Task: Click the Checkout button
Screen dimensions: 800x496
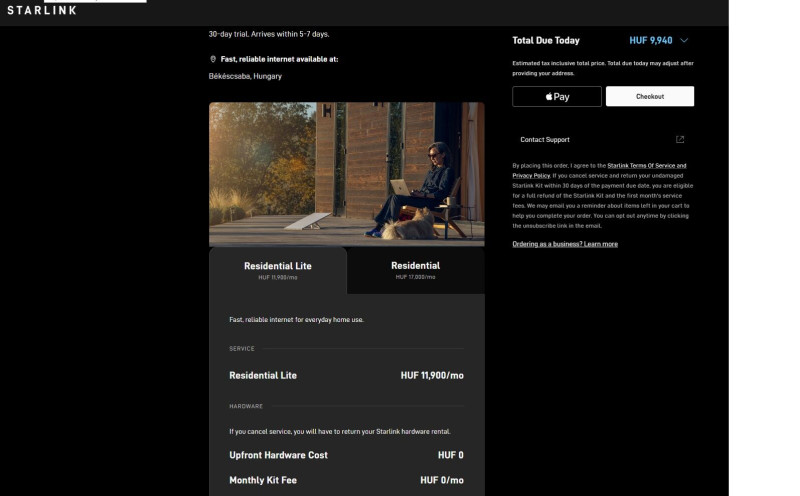Action: tap(649, 96)
